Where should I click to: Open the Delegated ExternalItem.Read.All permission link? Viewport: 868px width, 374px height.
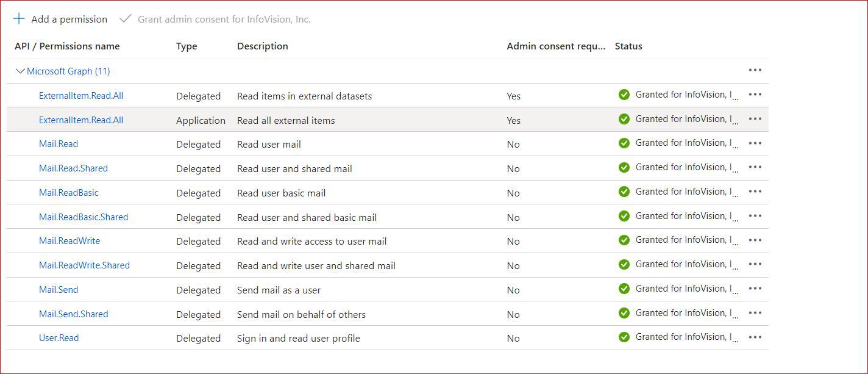(x=81, y=96)
